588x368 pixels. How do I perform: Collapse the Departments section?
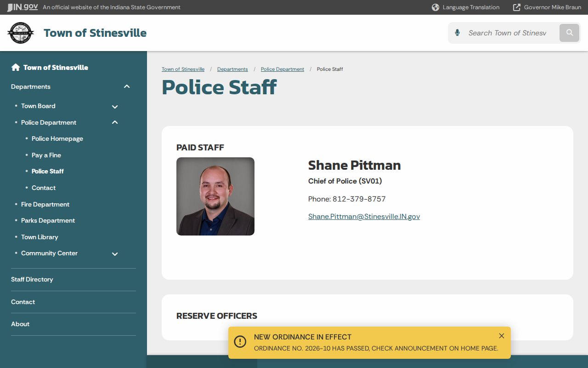(x=127, y=86)
